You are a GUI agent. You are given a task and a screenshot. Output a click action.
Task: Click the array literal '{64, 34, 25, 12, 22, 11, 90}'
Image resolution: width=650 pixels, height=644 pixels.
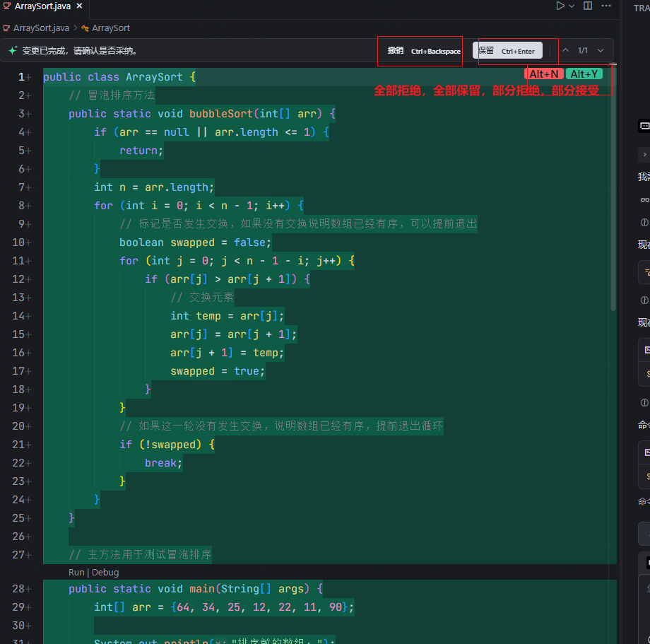259,607
